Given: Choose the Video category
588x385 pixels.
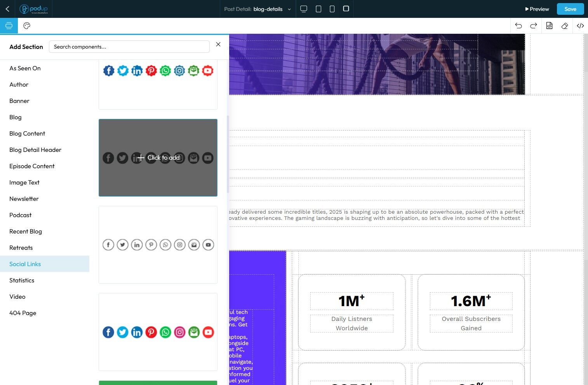Looking at the screenshot, I should click(45, 296).
